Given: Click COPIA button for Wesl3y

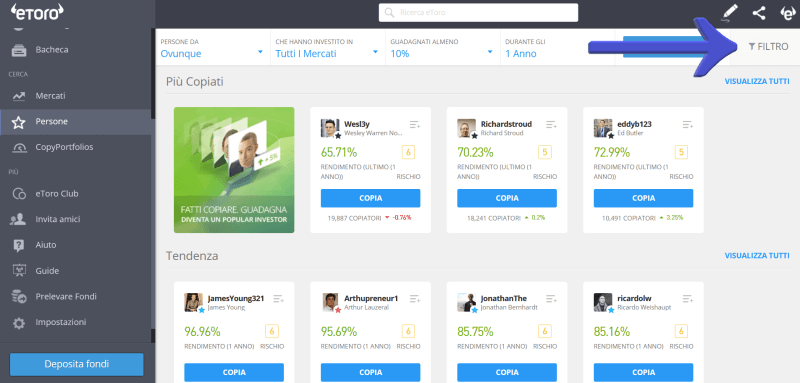Looking at the screenshot, I should [x=370, y=198].
